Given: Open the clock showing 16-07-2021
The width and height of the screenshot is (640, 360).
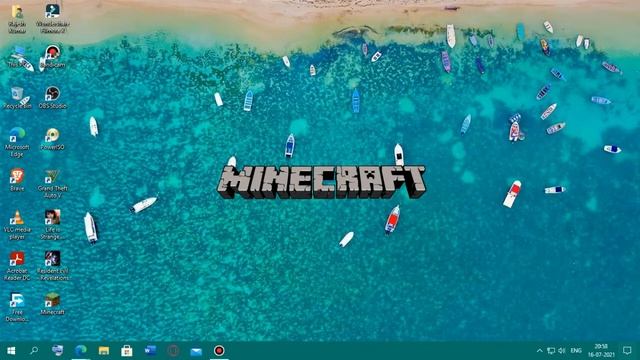Looking at the screenshot, I should (601, 351).
